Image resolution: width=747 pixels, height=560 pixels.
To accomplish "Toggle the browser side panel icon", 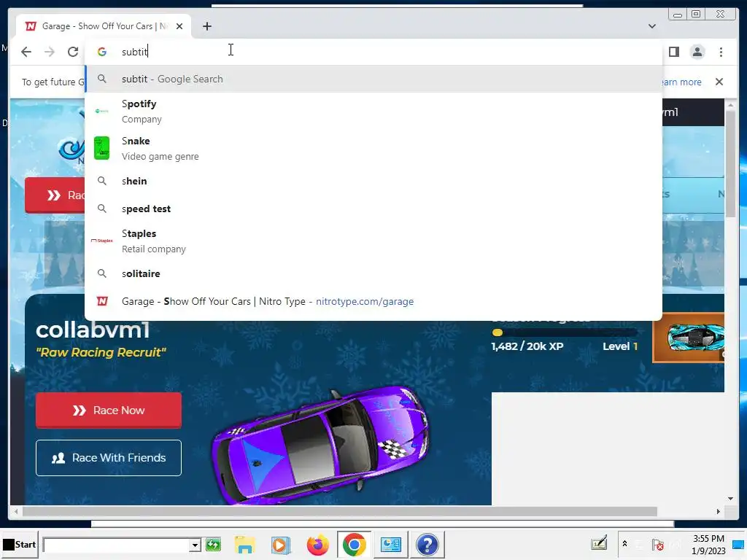I will pos(673,52).
